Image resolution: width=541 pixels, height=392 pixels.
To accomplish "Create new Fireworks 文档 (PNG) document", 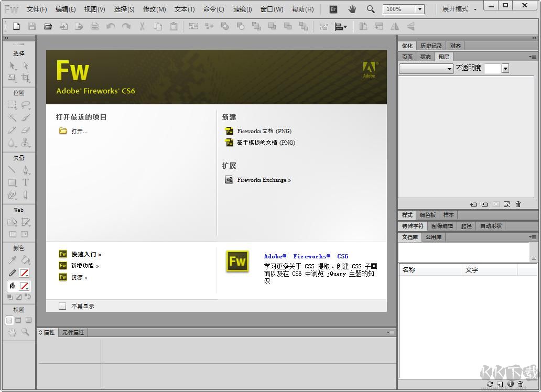I will click(265, 131).
